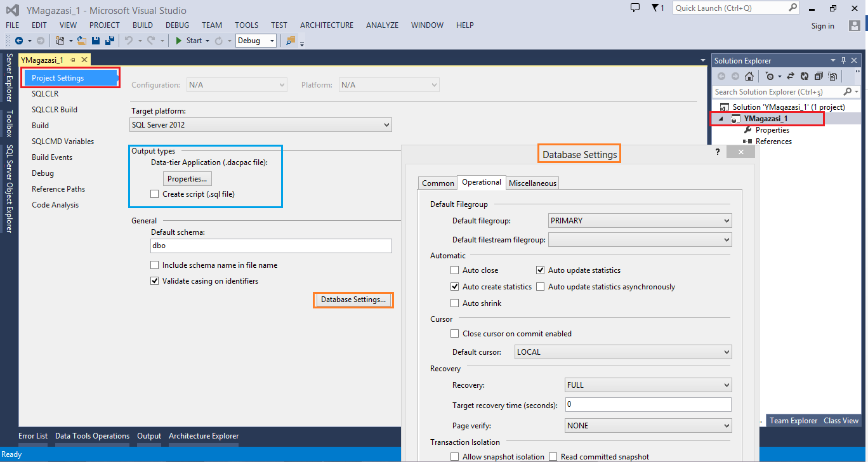Viewport: 868px width, 462px height.
Task: Click the Default schema dbo text field
Action: (x=272, y=246)
